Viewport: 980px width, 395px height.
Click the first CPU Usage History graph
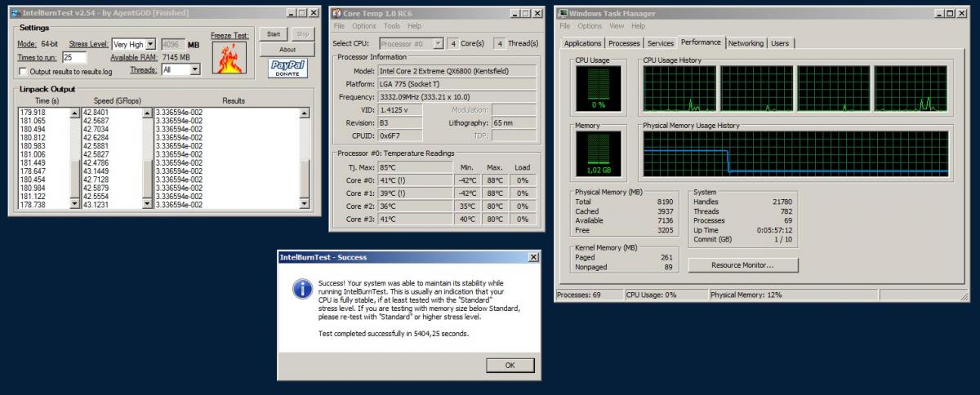(x=679, y=88)
